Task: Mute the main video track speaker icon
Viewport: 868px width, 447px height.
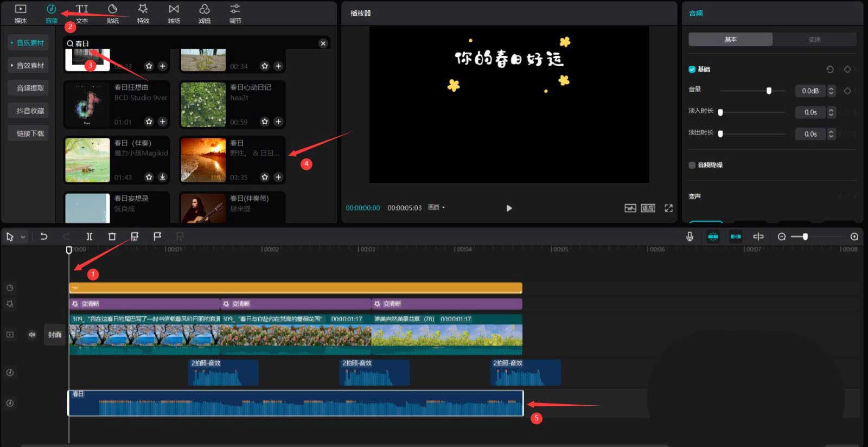Action: [x=32, y=335]
